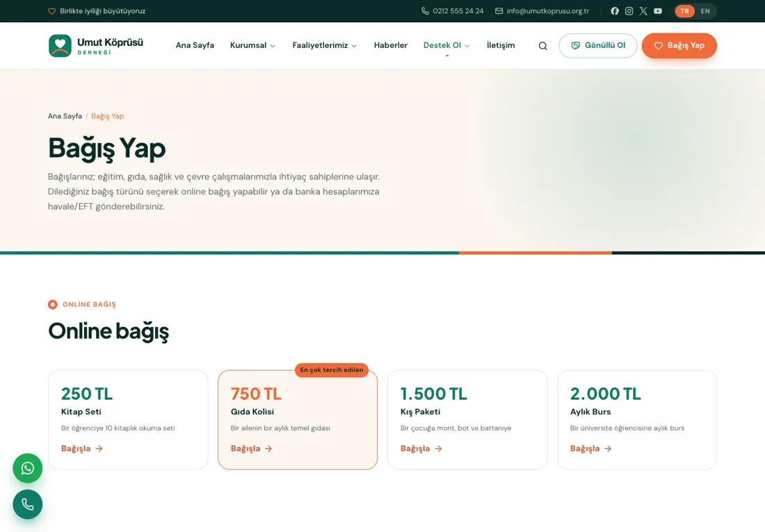Switch language to TR
This screenshot has height=532, width=765.
pos(684,11)
